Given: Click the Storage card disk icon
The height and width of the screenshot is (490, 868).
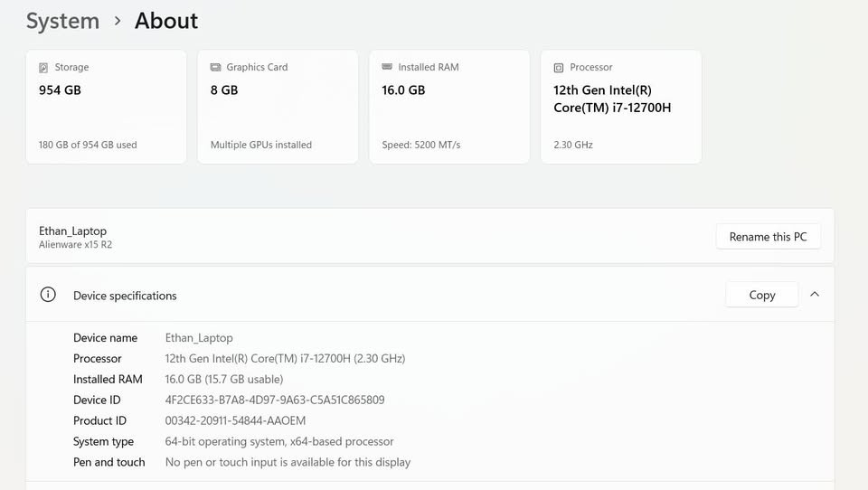Looking at the screenshot, I should tap(43, 68).
